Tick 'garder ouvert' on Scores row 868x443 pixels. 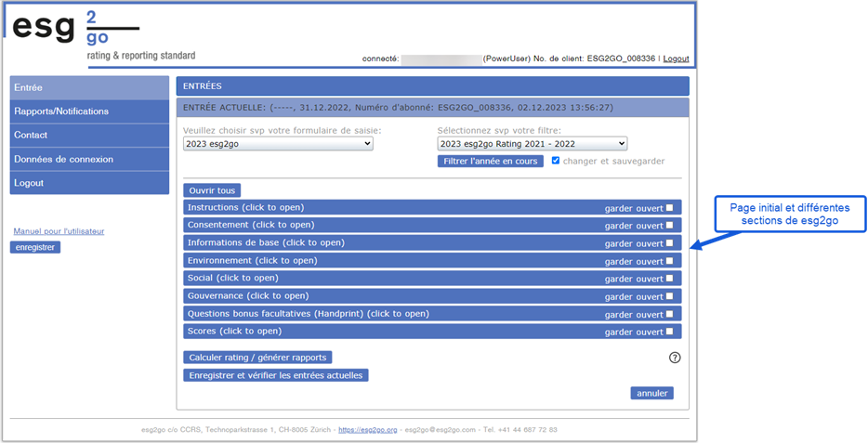coord(669,332)
